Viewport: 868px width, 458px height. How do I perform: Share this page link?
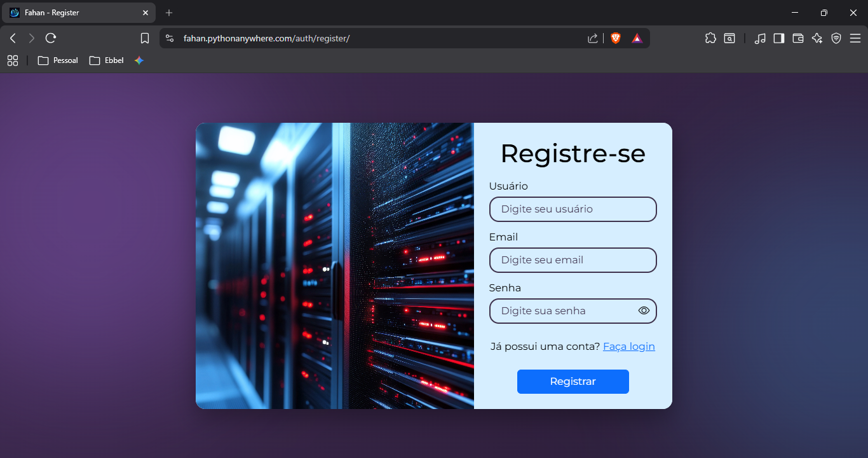click(x=593, y=38)
